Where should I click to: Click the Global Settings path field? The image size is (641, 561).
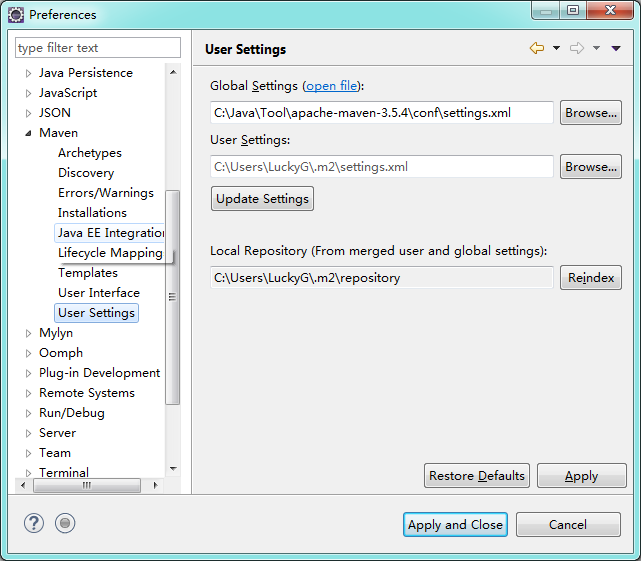tap(382, 112)
